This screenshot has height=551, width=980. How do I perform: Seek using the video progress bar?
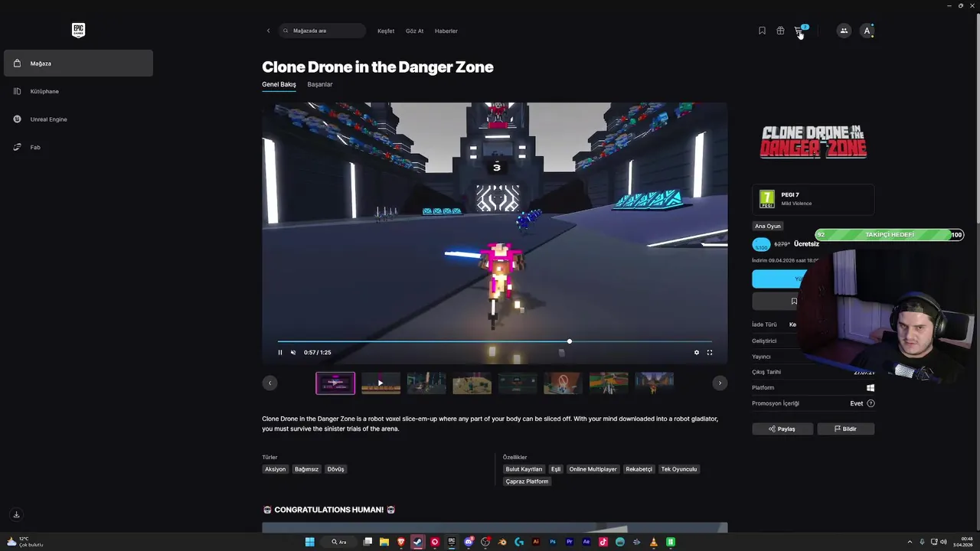[495, 341]
